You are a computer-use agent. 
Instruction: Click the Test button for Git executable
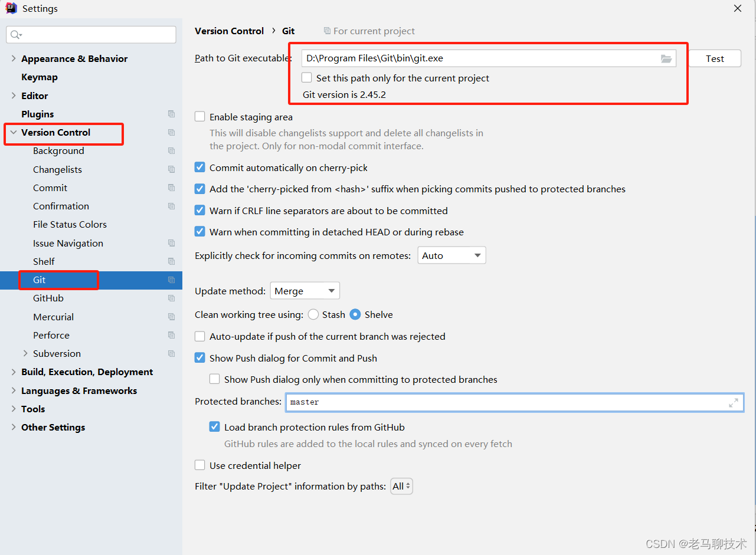(715, 58)
